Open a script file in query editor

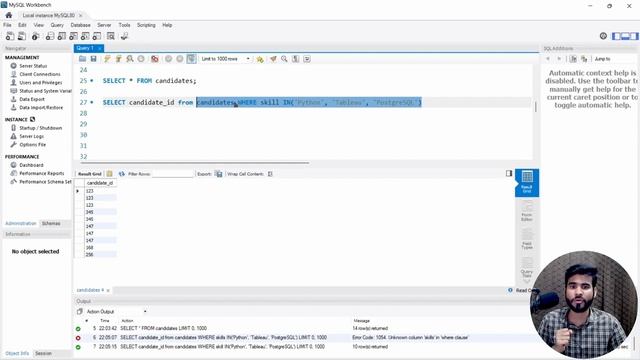[82, 59]
